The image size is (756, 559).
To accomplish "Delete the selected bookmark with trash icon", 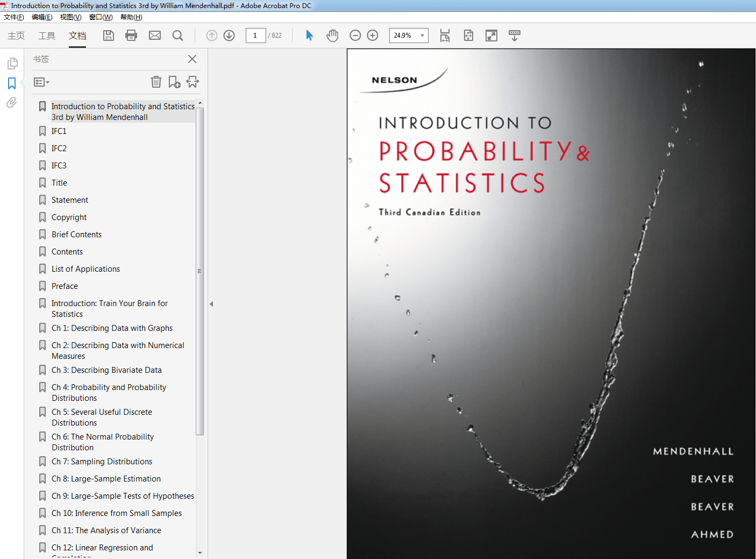I will (156, 82).
